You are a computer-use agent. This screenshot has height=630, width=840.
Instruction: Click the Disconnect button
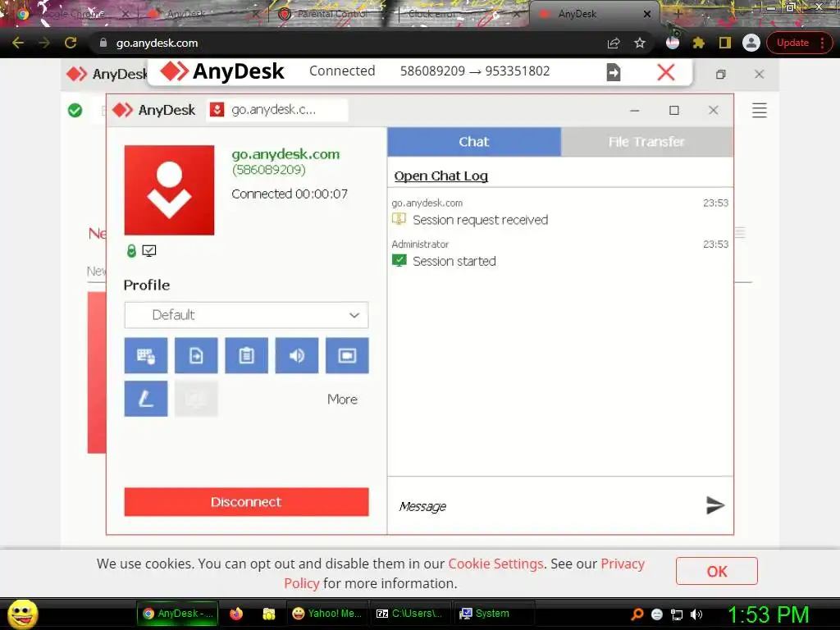pos(246,502)
